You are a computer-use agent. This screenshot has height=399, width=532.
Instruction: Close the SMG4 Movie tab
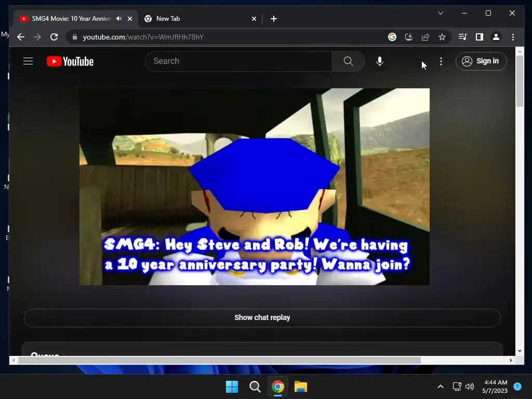pyautogui.click(x=129, y=19)
